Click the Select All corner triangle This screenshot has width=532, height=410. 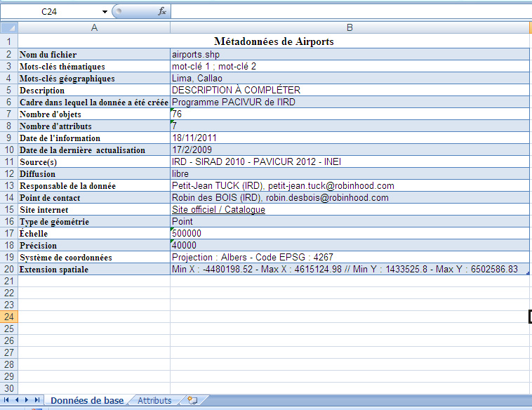pos(8,27)
